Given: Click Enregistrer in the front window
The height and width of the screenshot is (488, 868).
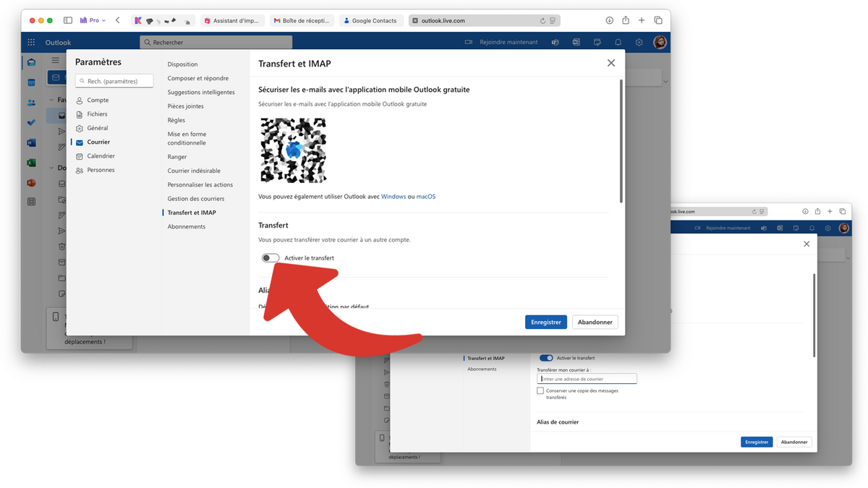Looking at the screenshot, I should [x=546, y=322].
